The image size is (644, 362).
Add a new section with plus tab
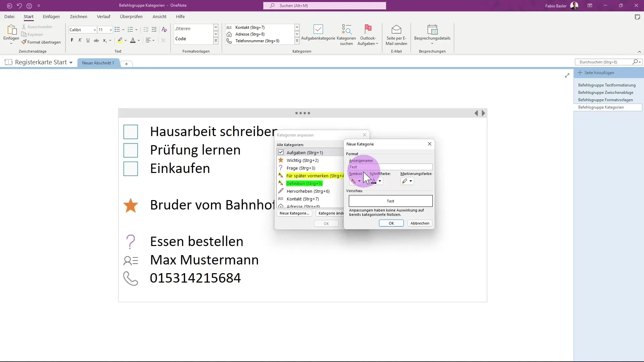point(126,64)
